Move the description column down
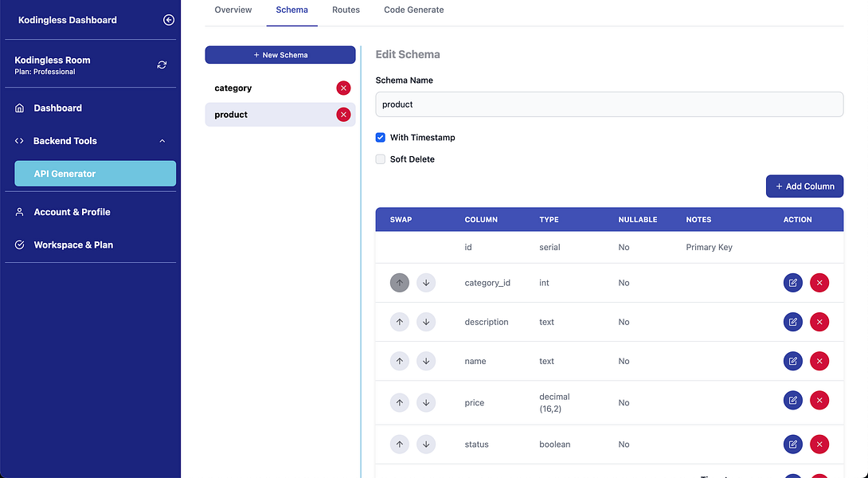 point(426,322)
